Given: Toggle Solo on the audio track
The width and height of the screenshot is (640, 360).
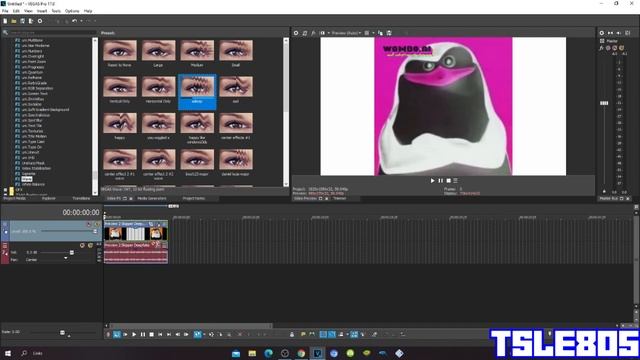Looking at the screenshot, I should tap(91, 245).
